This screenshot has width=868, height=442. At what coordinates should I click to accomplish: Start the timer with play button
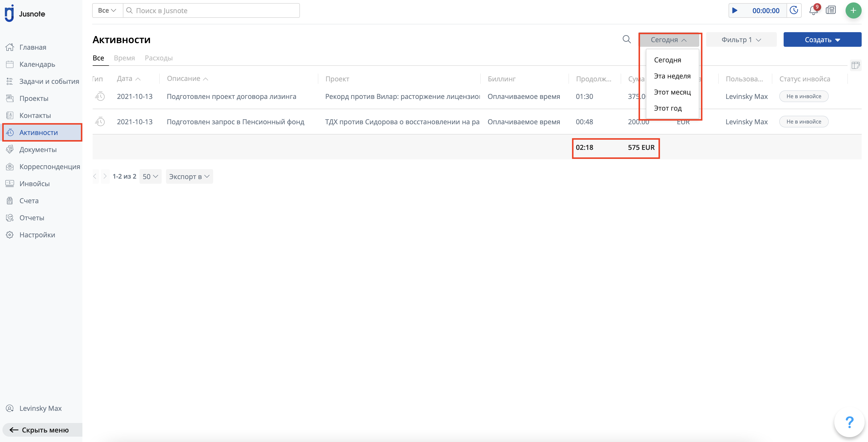point(735,10)
